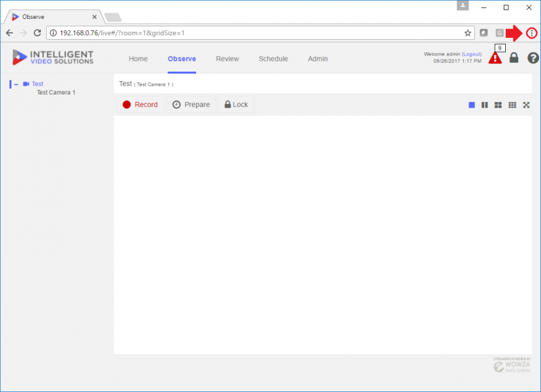Click the date and time text
The image size is (541, 392).
point(457,61)
